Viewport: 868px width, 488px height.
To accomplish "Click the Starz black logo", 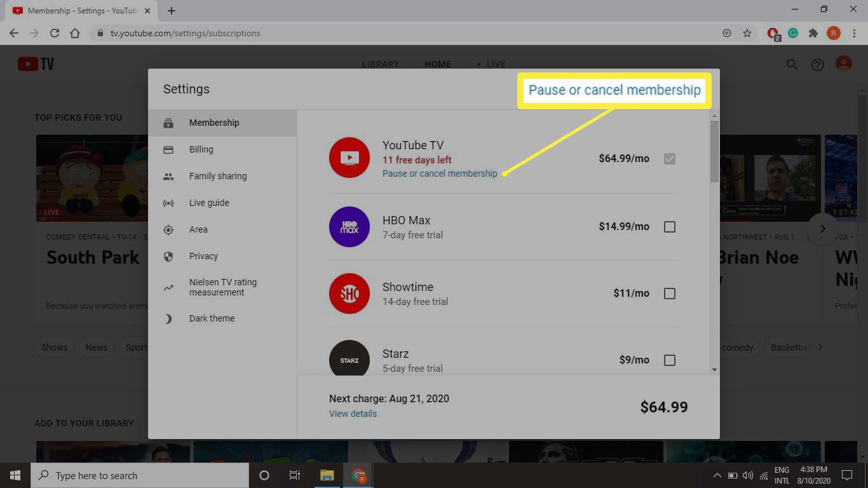I will click(349, 359).
